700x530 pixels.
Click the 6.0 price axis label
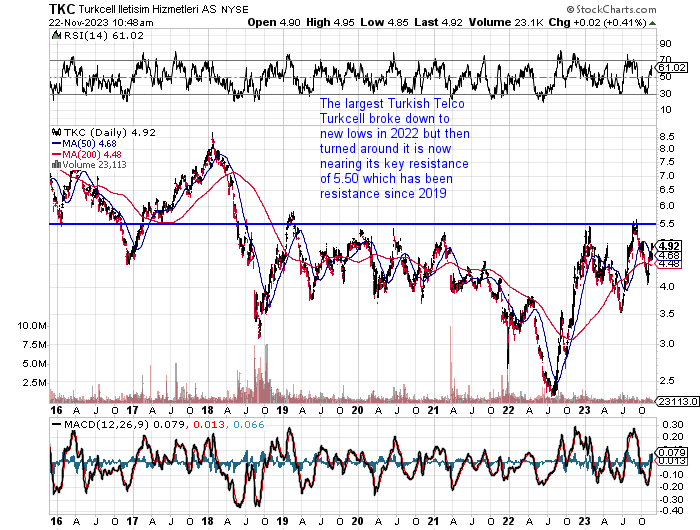click(667, 206)
